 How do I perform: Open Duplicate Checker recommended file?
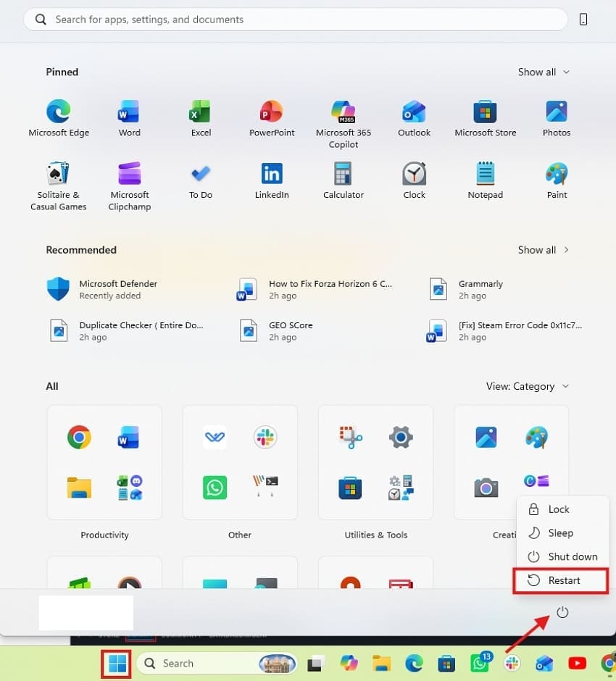click(x=126, y=331)
